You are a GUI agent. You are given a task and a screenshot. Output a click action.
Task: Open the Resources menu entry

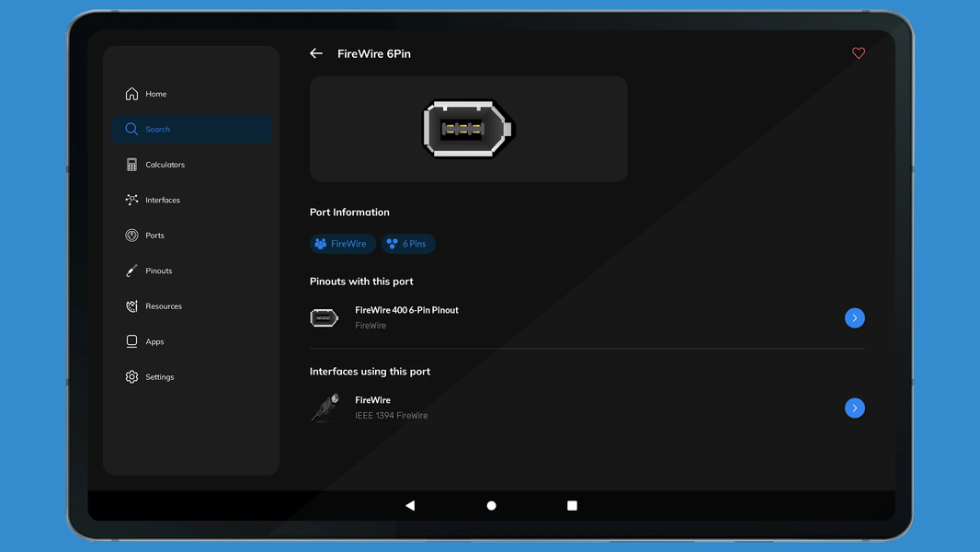[164, 305]
